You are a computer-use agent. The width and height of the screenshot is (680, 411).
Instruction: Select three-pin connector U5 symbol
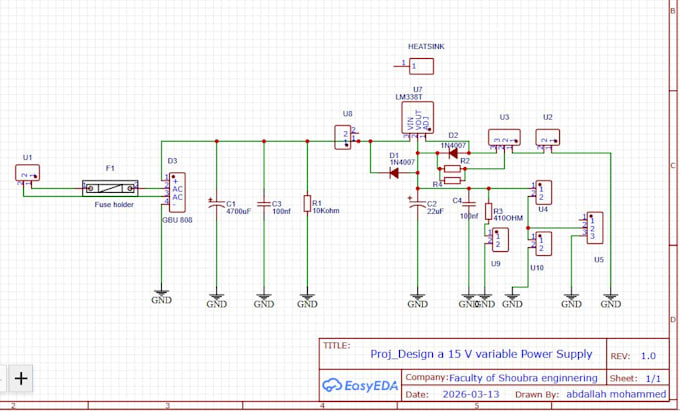tap(595, 228)
